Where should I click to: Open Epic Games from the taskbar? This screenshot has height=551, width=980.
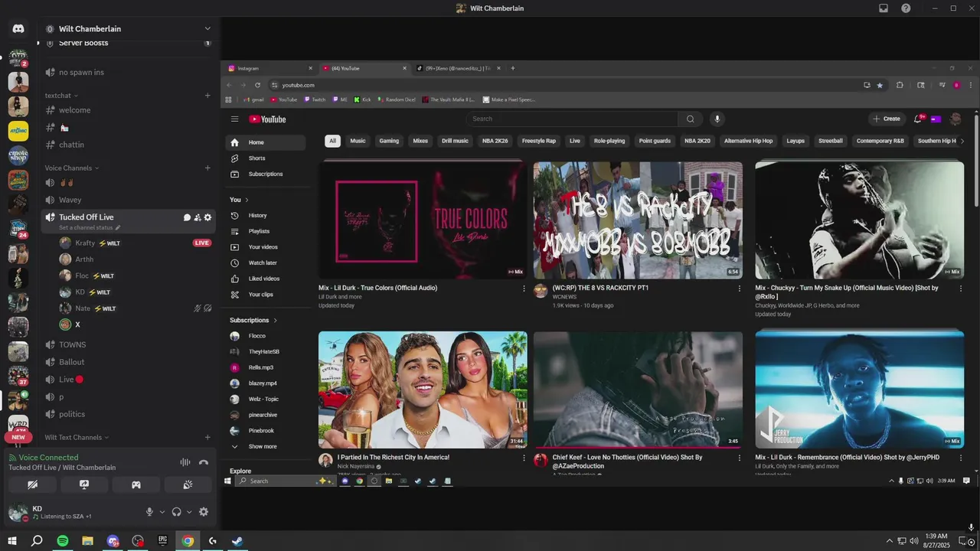pyautogui.click(x=162, y=541)
